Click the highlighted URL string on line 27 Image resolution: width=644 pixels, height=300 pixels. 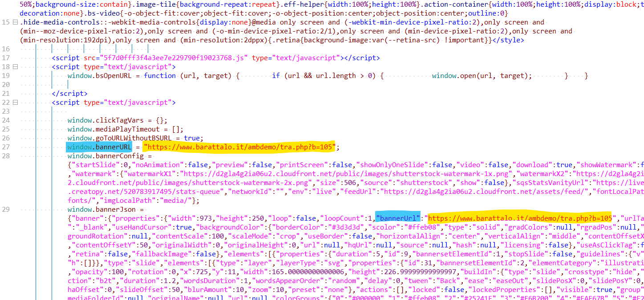240,147
